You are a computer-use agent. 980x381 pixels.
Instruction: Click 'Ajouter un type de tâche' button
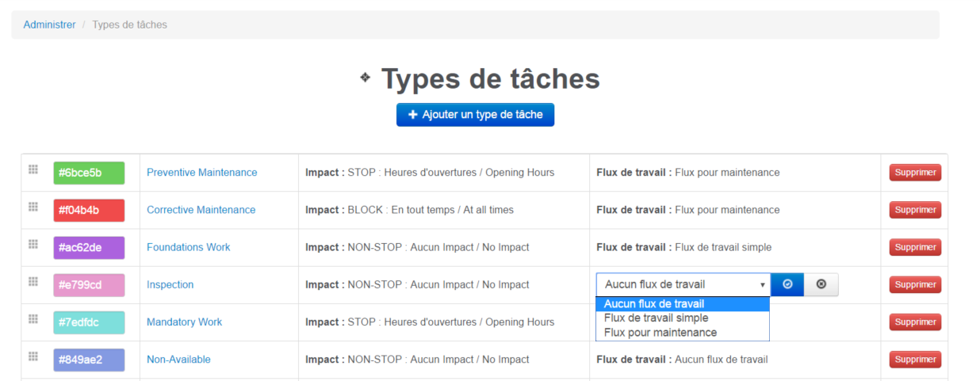(x=475, y=115)
